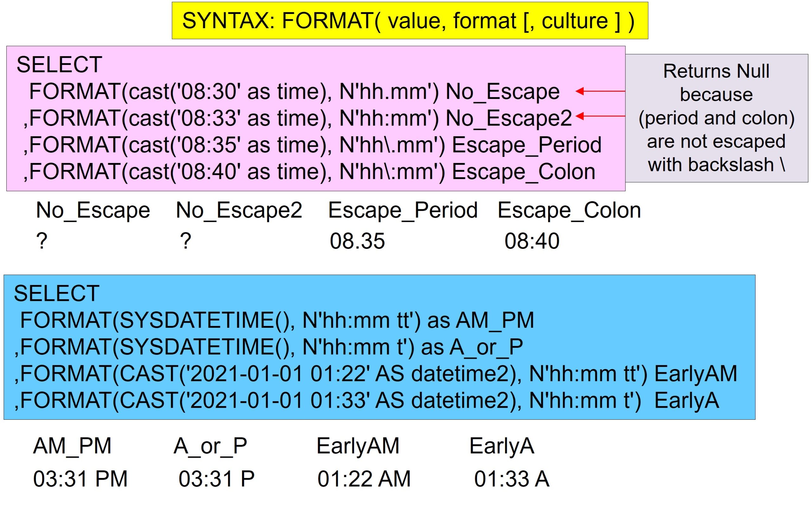Click the 08:40 result value
This screenshot has height=505, width=812.
[532, 241]
